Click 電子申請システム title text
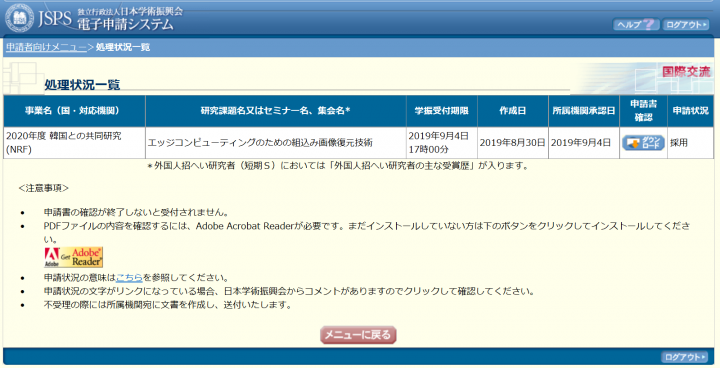 pyautogui.click(x=125, y=24)
